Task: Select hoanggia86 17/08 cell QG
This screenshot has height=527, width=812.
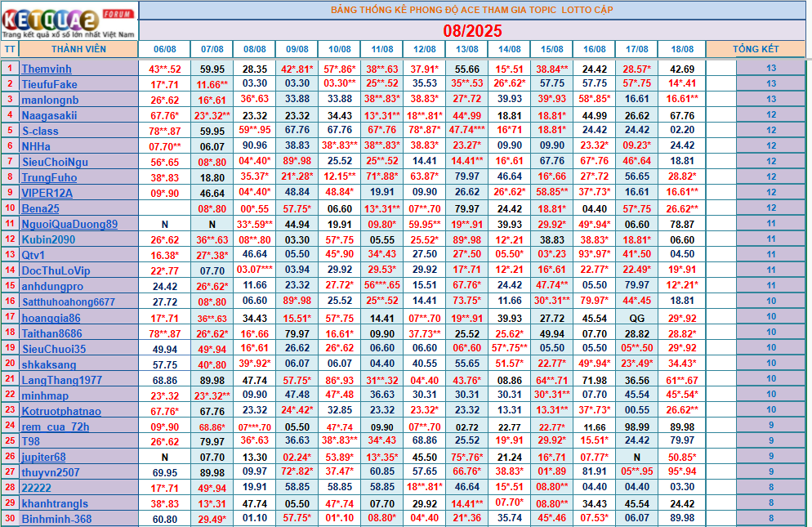Action: (x=637, y=318)
